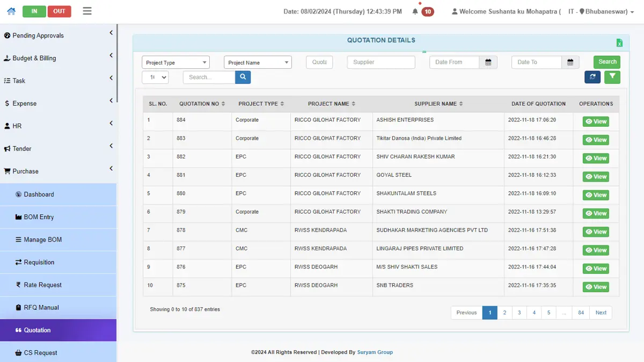Click the Supplier input field
The width and height of the screenshot is (644, 362).
(x=381, y=62)
